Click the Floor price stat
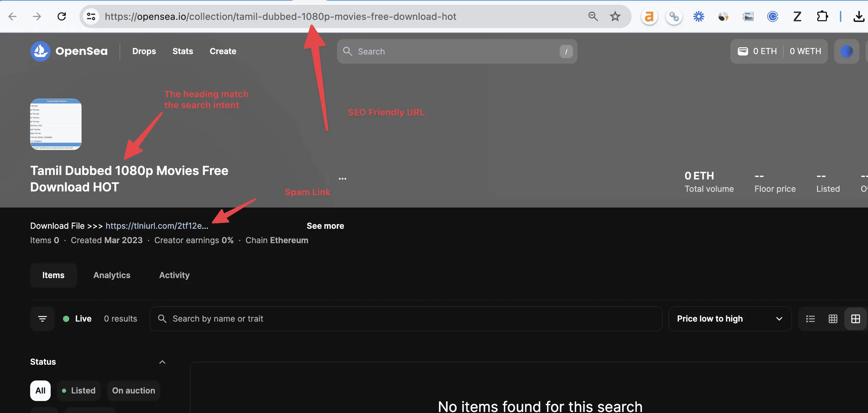The image size is (868, 413). tap(775, 182)
